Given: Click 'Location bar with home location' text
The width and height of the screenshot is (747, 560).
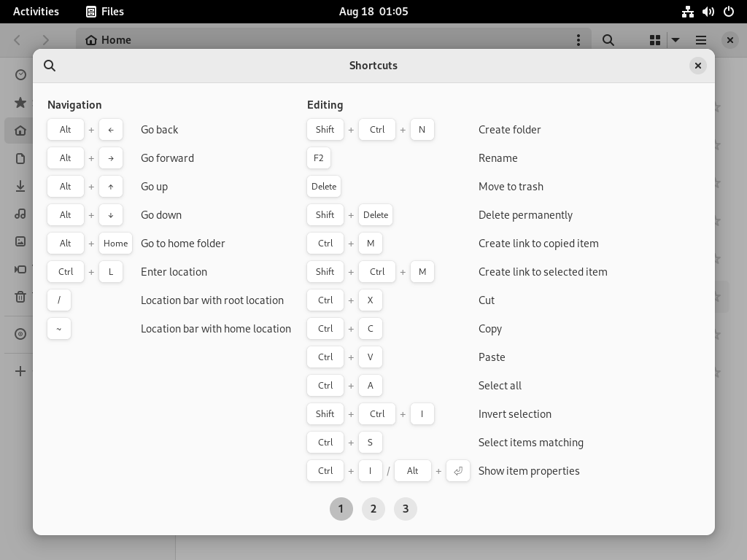Looking at the screenshot, I should pos(216,329).
